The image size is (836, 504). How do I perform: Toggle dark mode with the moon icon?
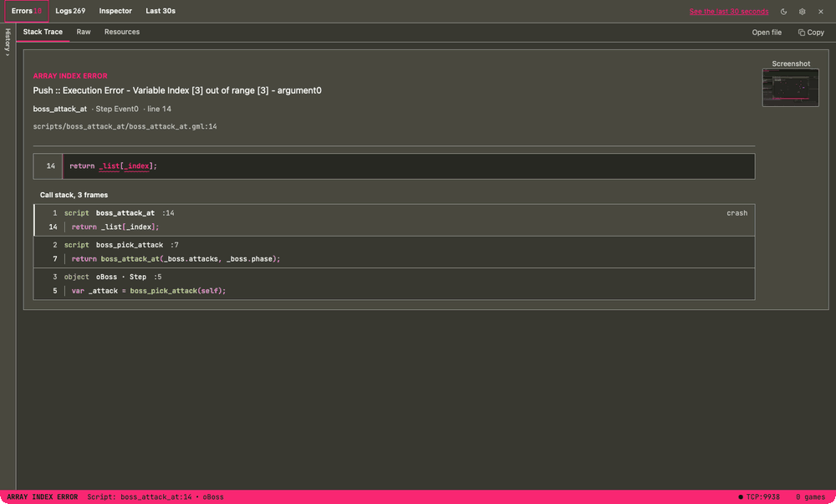[783, 11]
